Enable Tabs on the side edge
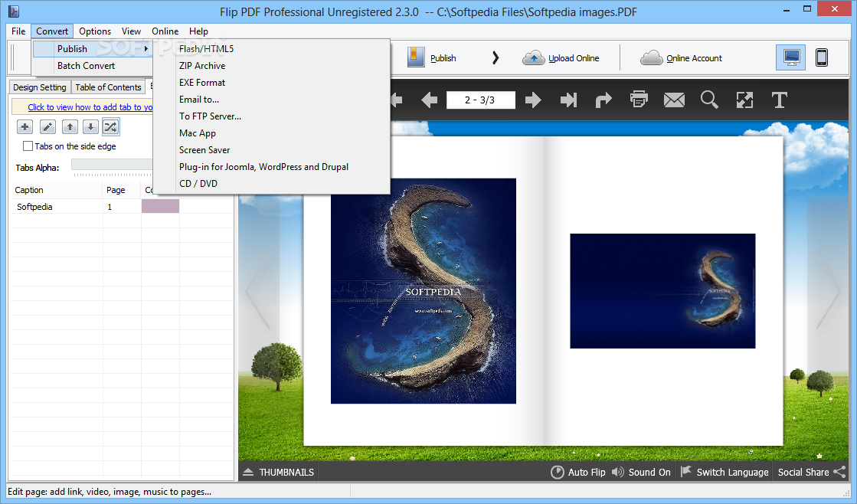The height and width of the screenshot is (504, 857). 28,146
